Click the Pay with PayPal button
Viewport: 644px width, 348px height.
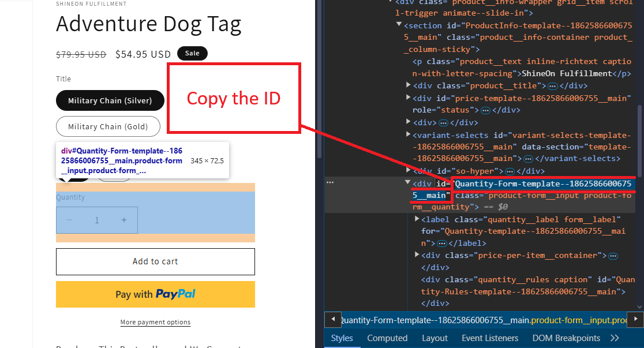click(155, 294)
